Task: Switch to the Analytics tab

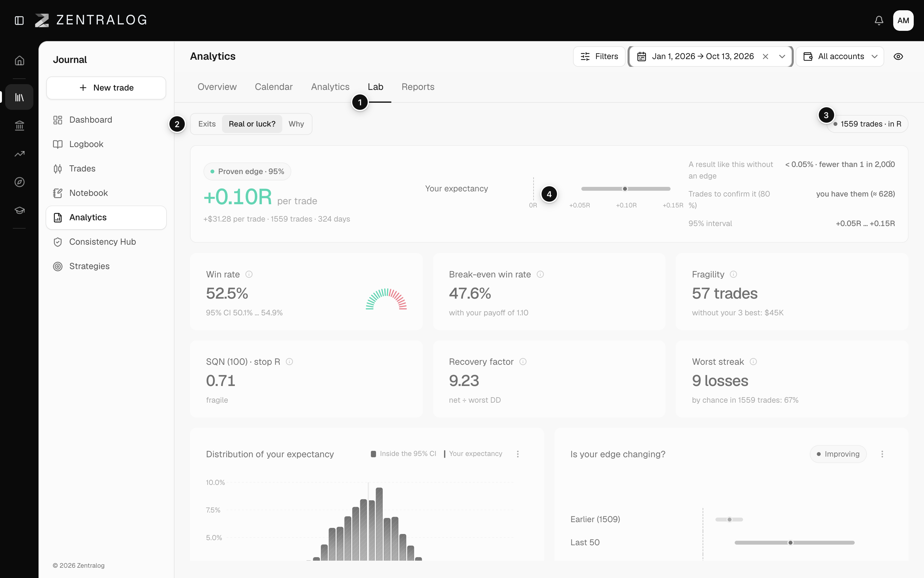Action: coord(330,87)
